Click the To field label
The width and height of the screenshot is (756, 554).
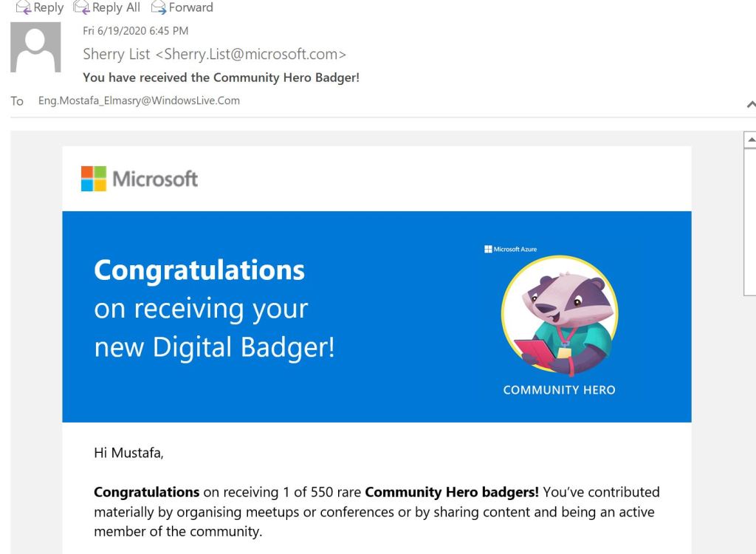coord(16,100)
